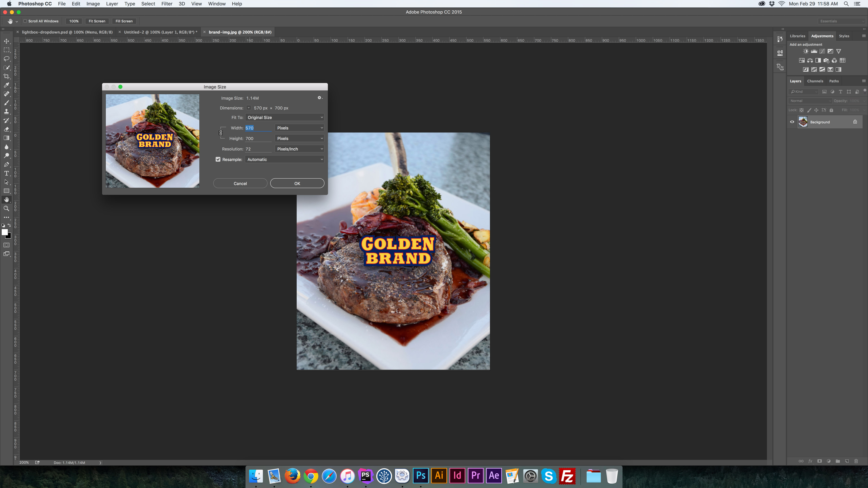Image resolution: width=868 pixels, height=488 pixels.
Task: Open the Filter menu
Action: pos(166,4)
